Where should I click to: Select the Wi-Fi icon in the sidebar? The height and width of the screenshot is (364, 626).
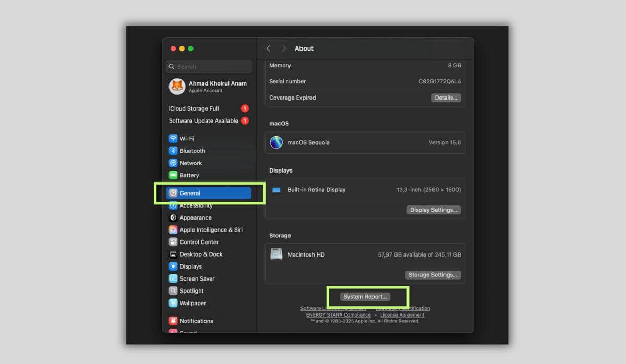pyautogui.click(x=174, y=138)
